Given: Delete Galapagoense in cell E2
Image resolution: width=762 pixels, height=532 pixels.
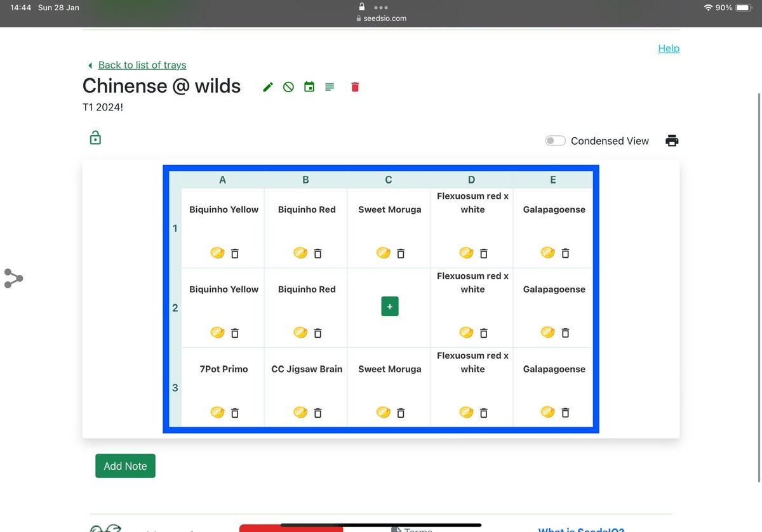Looking at the screenshot, I should (566, 333).
